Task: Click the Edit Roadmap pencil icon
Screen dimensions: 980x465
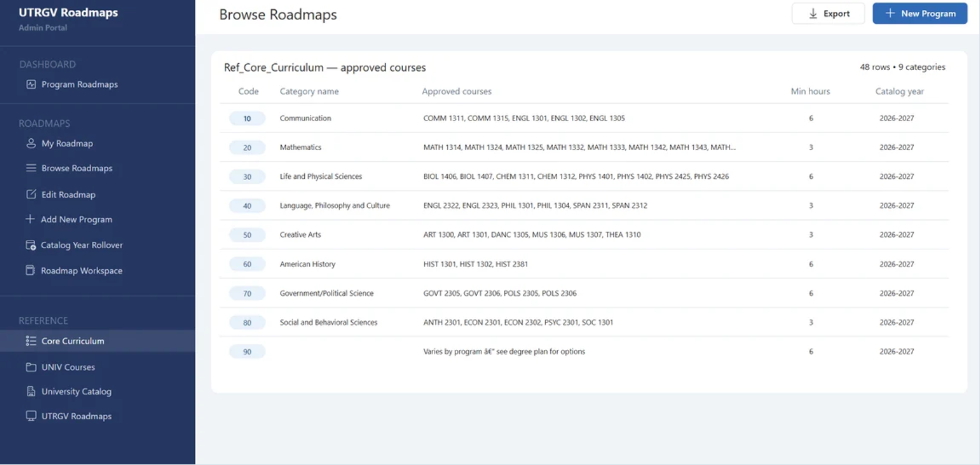Action: [31, 194]
